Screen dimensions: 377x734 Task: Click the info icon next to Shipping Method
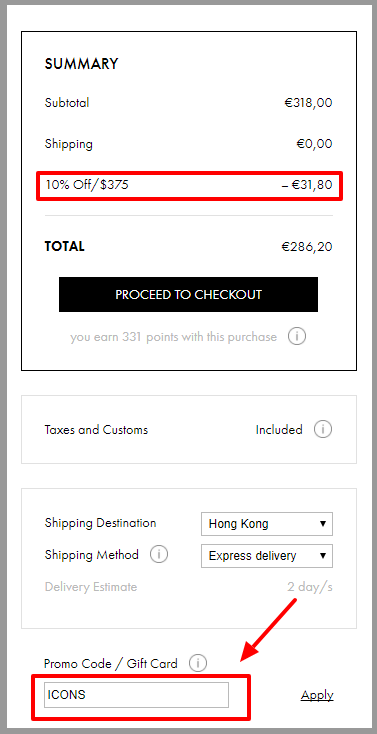point(159,555)
